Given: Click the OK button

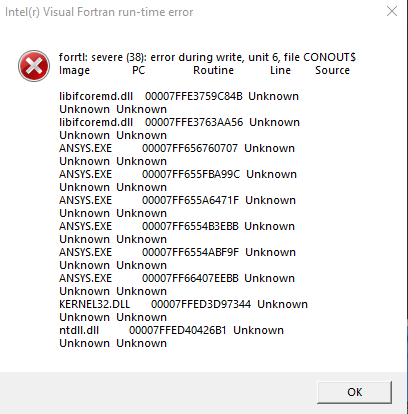Looking at the screenshot, I should click(x=354, y=392).
